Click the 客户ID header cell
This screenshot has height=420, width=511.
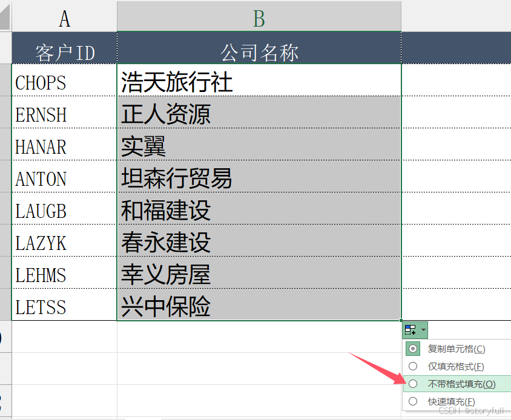click(x=64, y=48)
